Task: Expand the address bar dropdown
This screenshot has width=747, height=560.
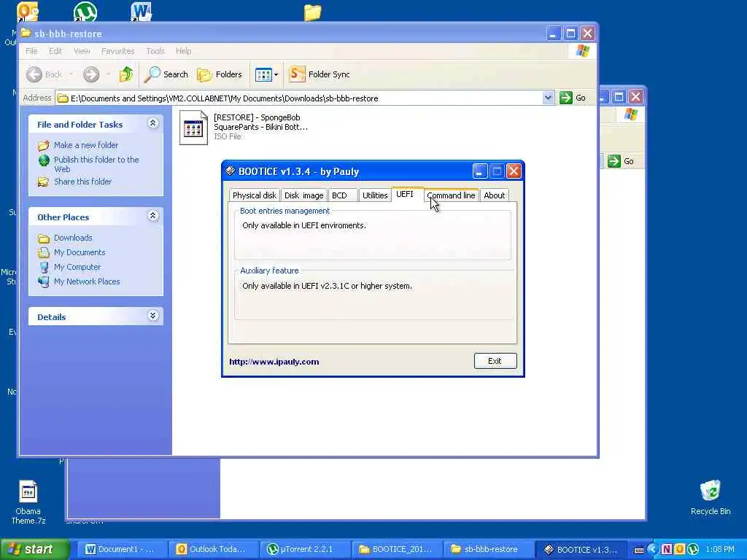Action: pyautogui.click(x=548, y=98)
